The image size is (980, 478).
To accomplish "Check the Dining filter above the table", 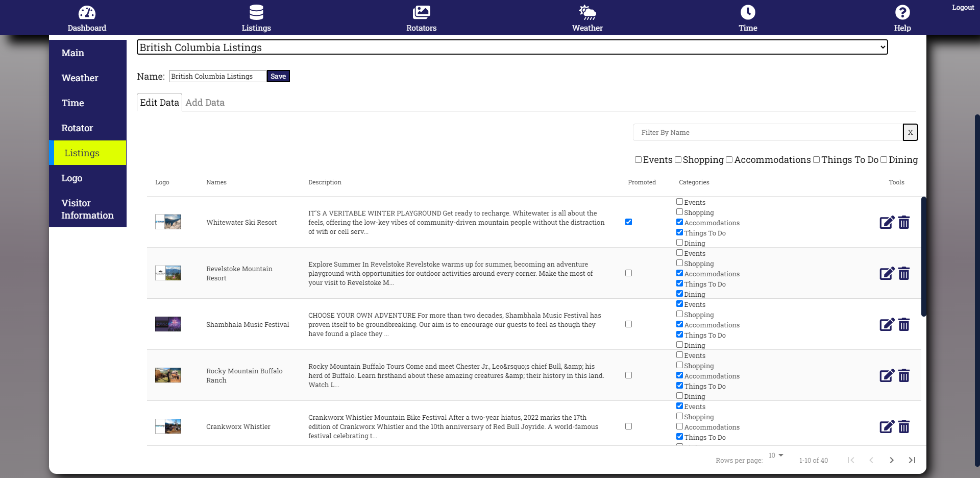I will coord(884,159).
